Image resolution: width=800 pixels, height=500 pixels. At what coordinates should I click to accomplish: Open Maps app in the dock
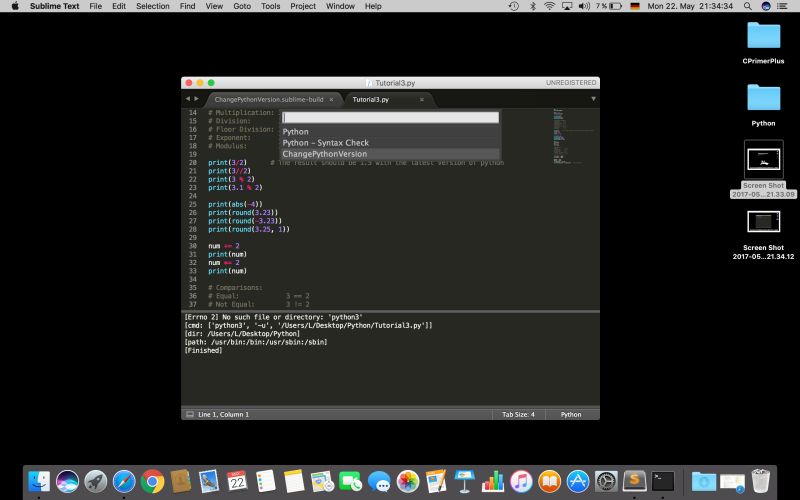(322, 481)
